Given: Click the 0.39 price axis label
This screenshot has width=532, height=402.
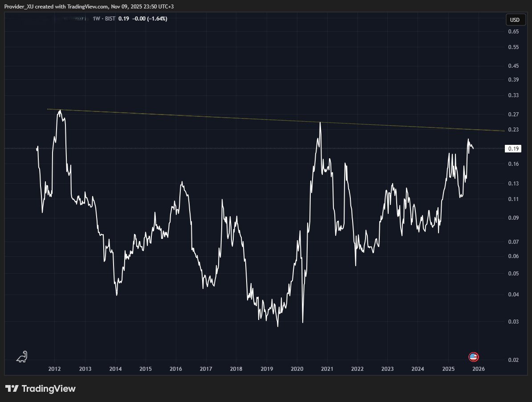Looking at the screenshot, I should [513, 79].
